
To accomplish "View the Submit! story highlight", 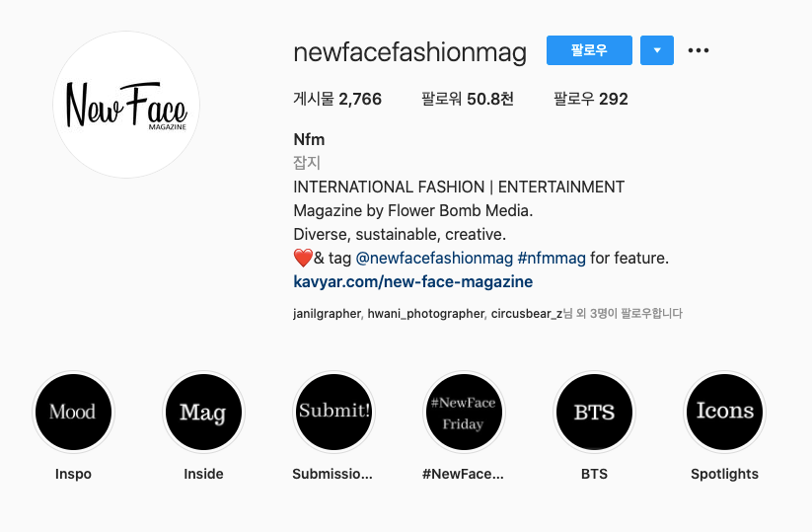I will click(x=334, y=413).
